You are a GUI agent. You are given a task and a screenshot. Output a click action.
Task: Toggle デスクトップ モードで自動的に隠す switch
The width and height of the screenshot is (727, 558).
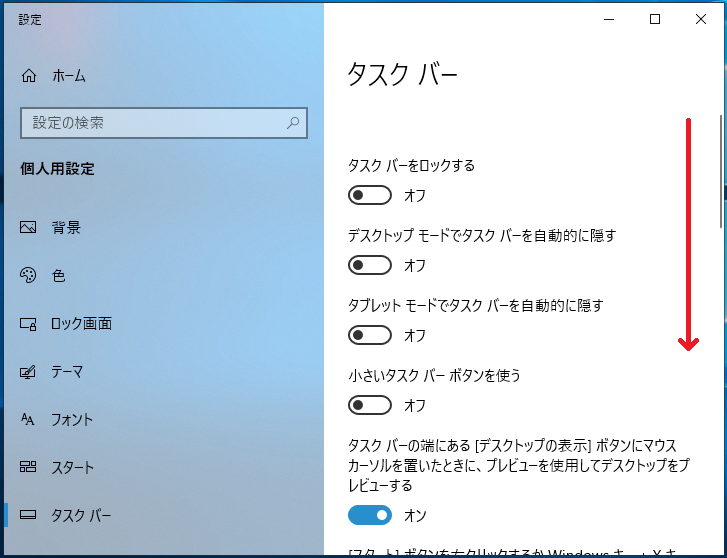(370, 265)
